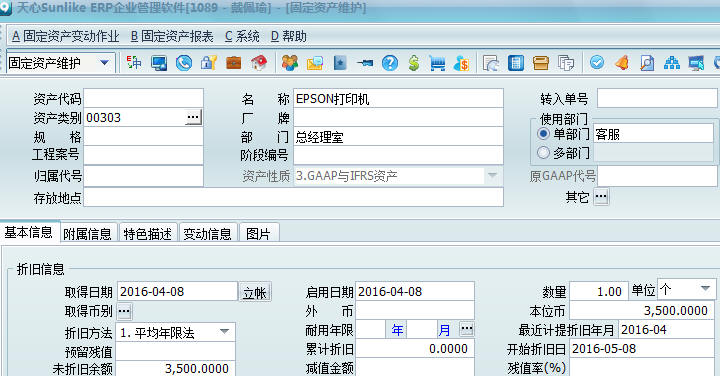
Task: Click the language switch icon with 中 character
Action: [134, 63]
